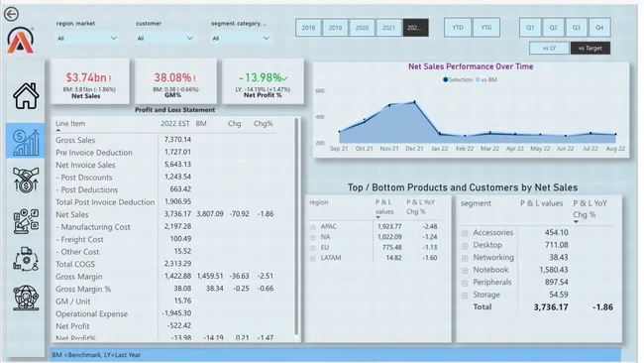Click sort arrow under P & L YoY Chg %
The image size is (644, 363).
pos(576,222)
